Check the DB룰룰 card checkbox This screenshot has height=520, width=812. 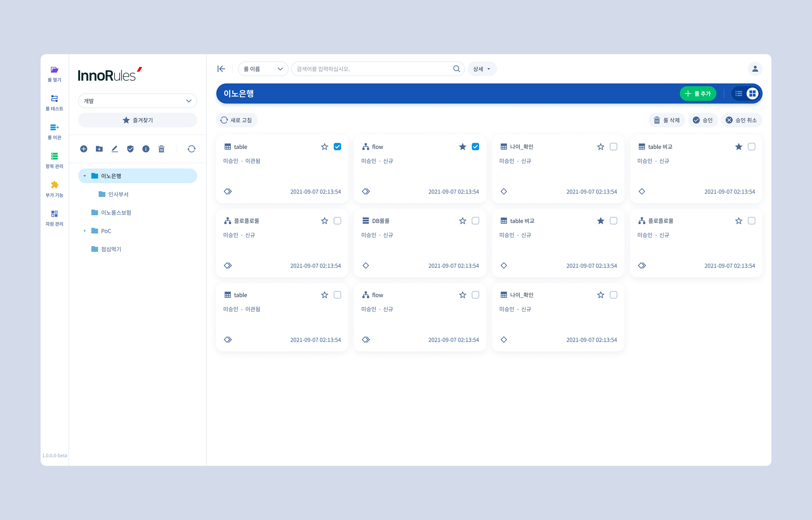click(x=475, y=221)
